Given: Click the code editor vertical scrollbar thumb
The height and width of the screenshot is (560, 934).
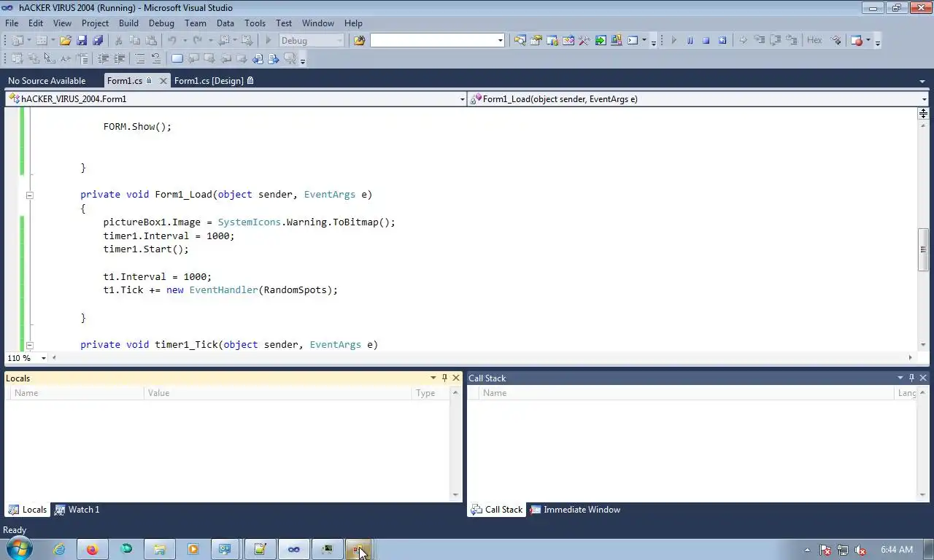Looking at the screenshot, I should click(x=923, y=249).
